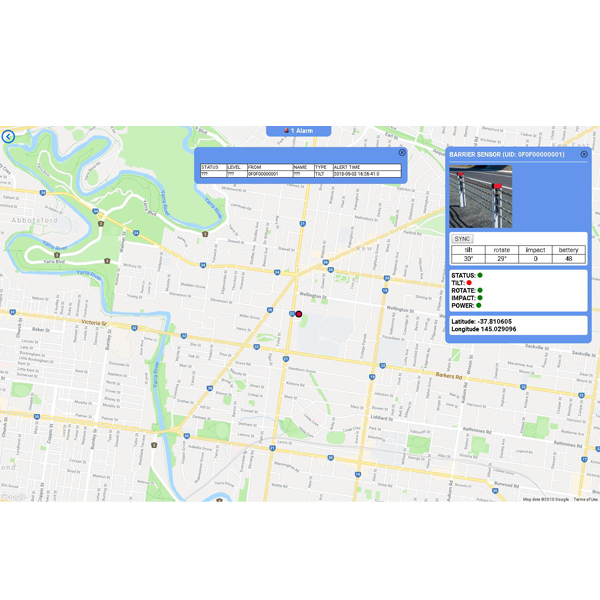Click the red TILT status indicator

pyautogui.click(x=469, y=283)
